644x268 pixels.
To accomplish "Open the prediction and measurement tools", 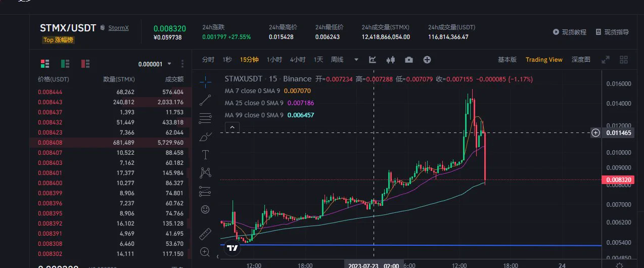I will pyautogui.click(x=205, y=191).
